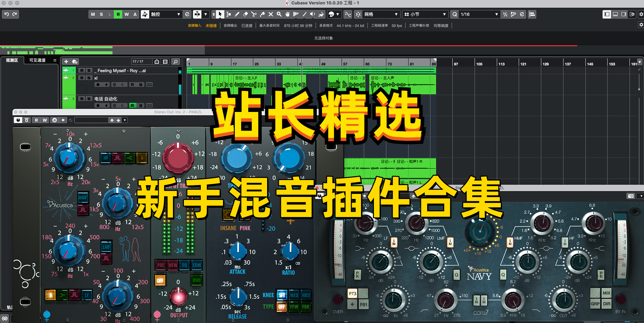
Task: Click ruler marker at bar 65
Action: (367, 64)
